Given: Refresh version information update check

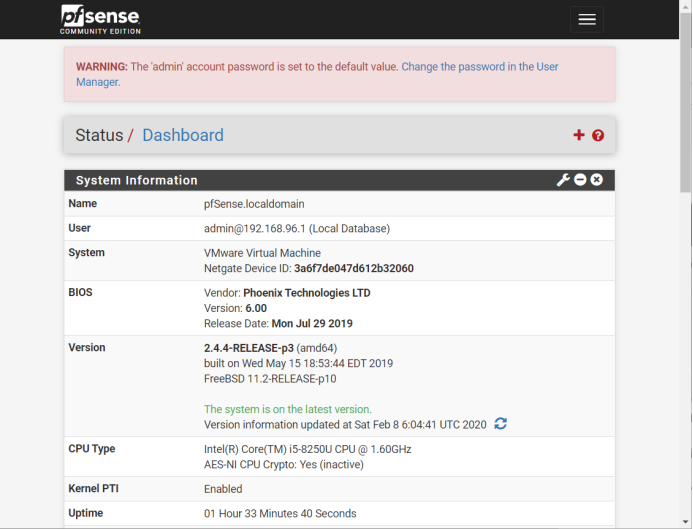Looking at the screenshot, I should point(500,424).
